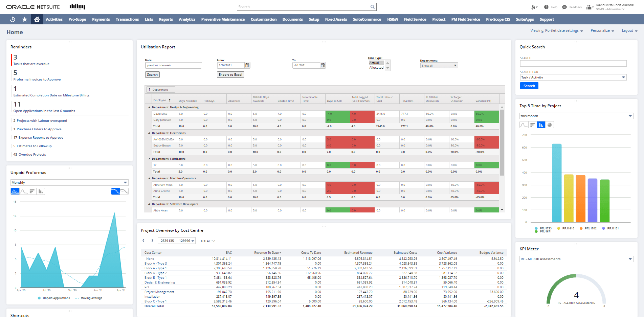This screenshot has width=644, height=317.
Task: Collapse the Department: Electricians group row
Action: tap(148, 133)
